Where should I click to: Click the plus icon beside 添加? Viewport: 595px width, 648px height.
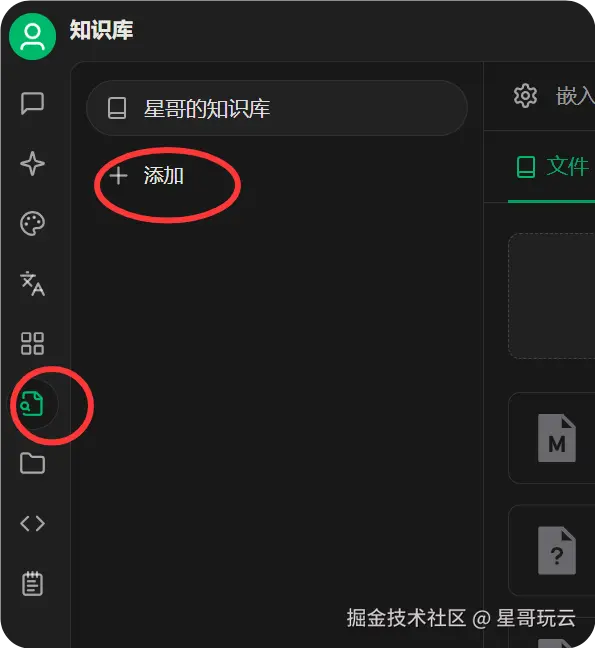tap(119, 176)
